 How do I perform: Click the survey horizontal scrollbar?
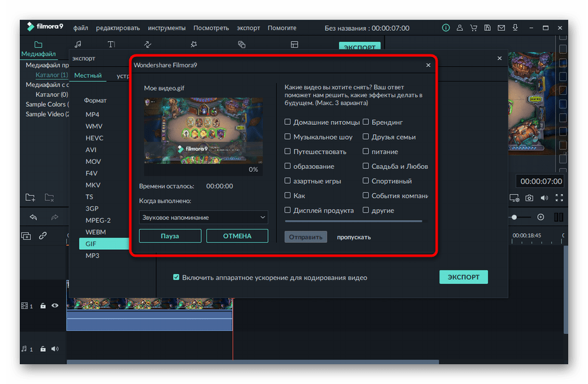(x=353, y=221)
